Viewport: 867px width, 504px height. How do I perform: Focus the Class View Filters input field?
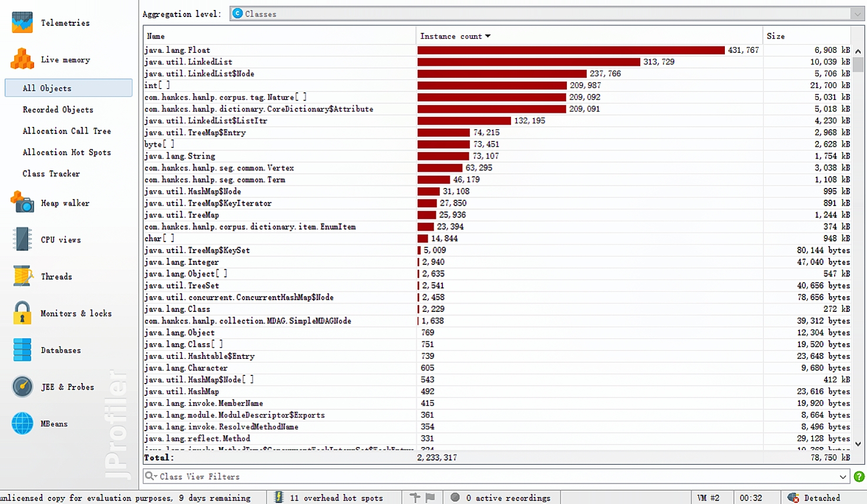(497, 476)
